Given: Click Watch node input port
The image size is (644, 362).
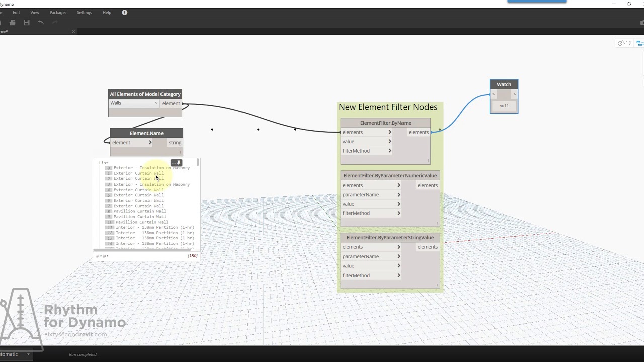Looking at the screenshot, I should tap(493, 94).
